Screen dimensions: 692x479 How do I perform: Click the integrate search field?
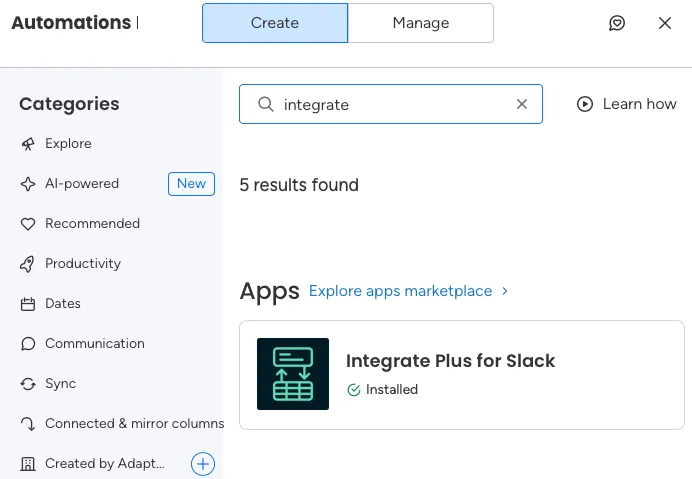[x=391, y=104]
